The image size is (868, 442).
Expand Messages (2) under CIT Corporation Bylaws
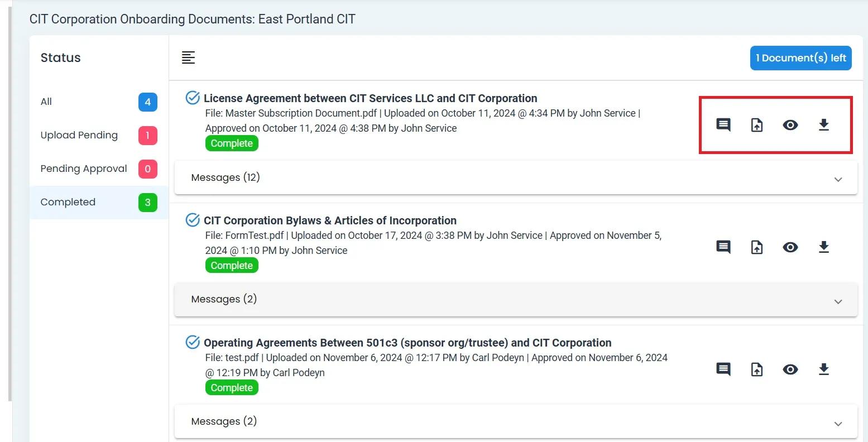point(838,301)
